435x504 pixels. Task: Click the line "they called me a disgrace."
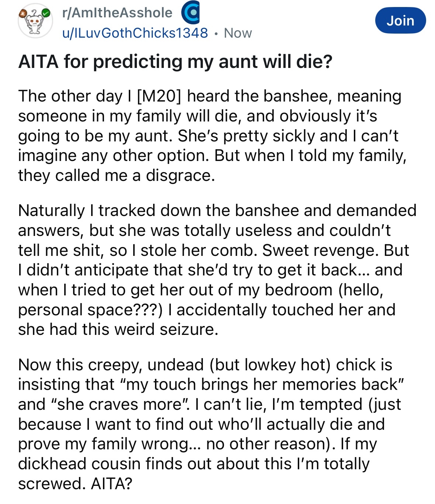(x=116, y=176)
